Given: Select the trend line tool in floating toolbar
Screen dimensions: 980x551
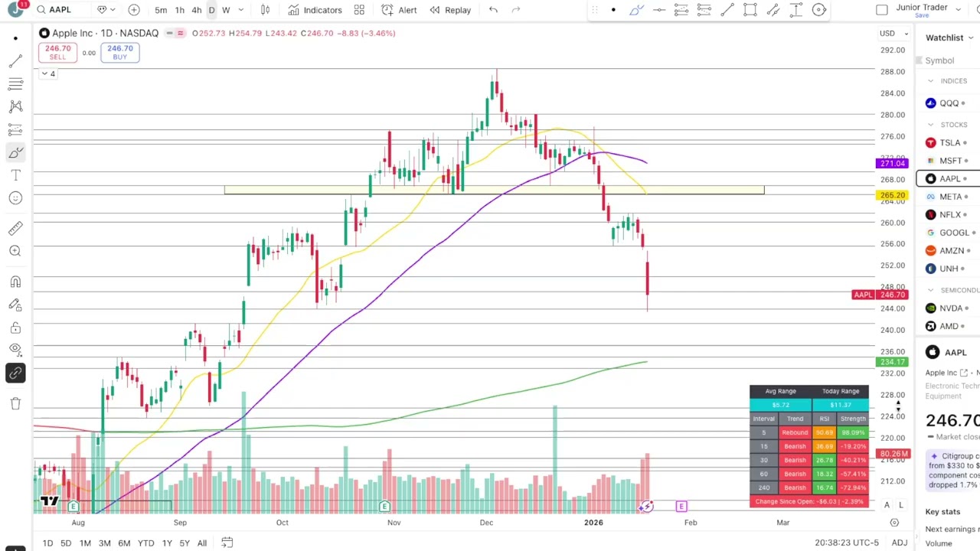Looking at the screenshot, I should click(727, 10).
